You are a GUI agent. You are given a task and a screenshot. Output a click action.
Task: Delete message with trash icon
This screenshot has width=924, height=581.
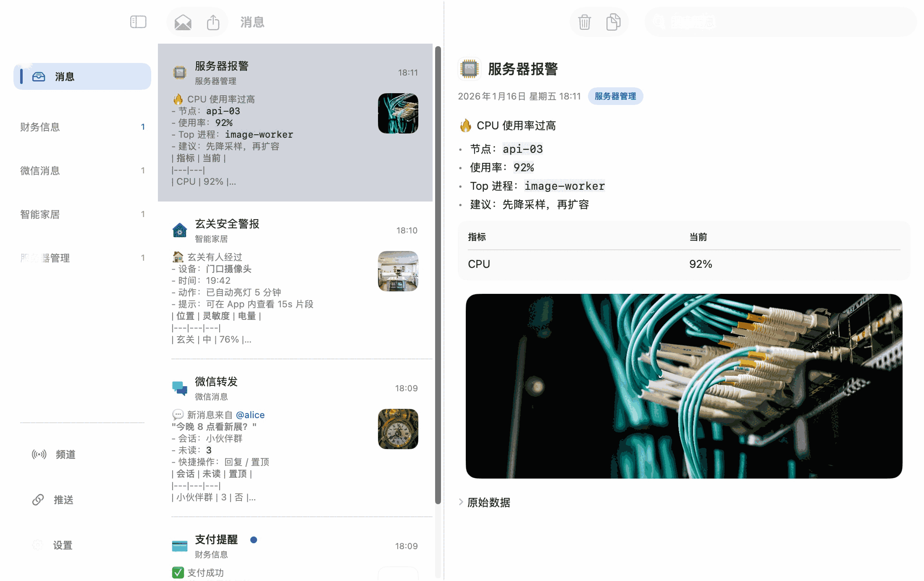584,22
